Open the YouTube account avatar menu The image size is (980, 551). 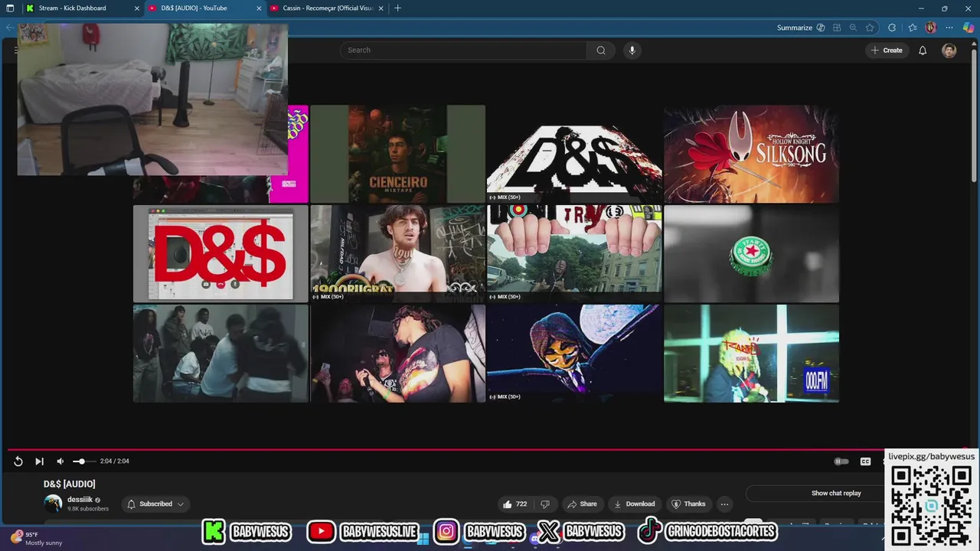pos(949,51)
